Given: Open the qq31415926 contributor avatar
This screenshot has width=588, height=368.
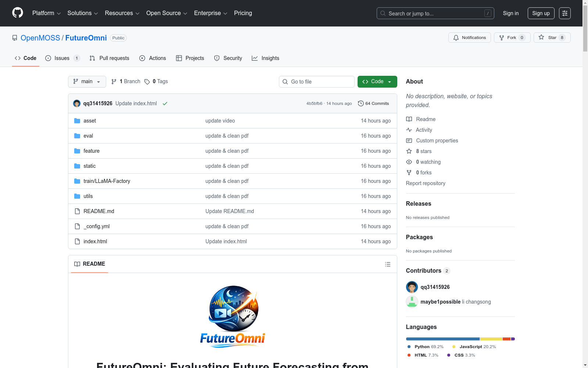Looking at the screenshot, I should click(x=412, y=287).
